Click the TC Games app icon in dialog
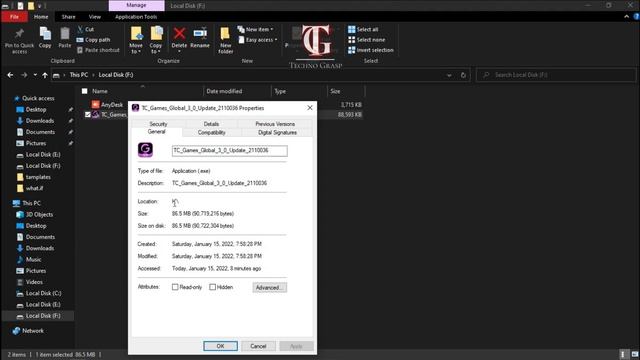The height and width of the screenshot is (360, 640). [x=145, y=150]
